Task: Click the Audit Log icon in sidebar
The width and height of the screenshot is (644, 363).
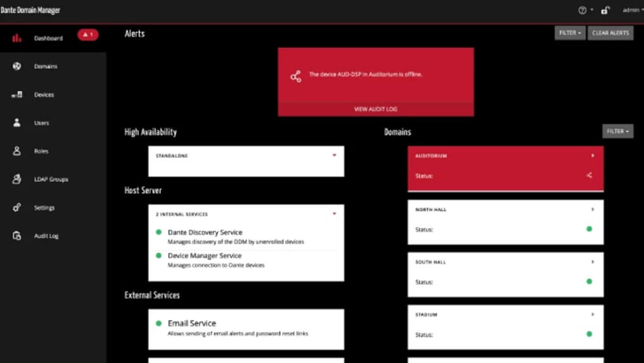Action: 16,236
